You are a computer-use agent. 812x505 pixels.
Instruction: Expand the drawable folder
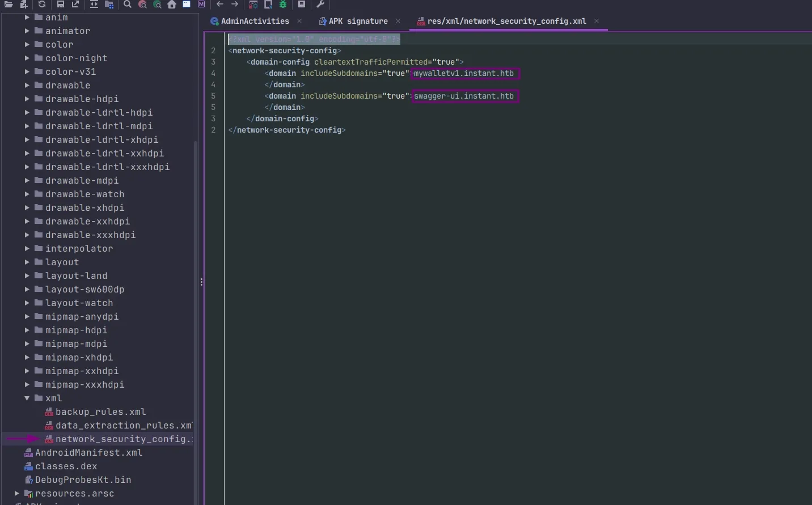click(x=27, y=85)
